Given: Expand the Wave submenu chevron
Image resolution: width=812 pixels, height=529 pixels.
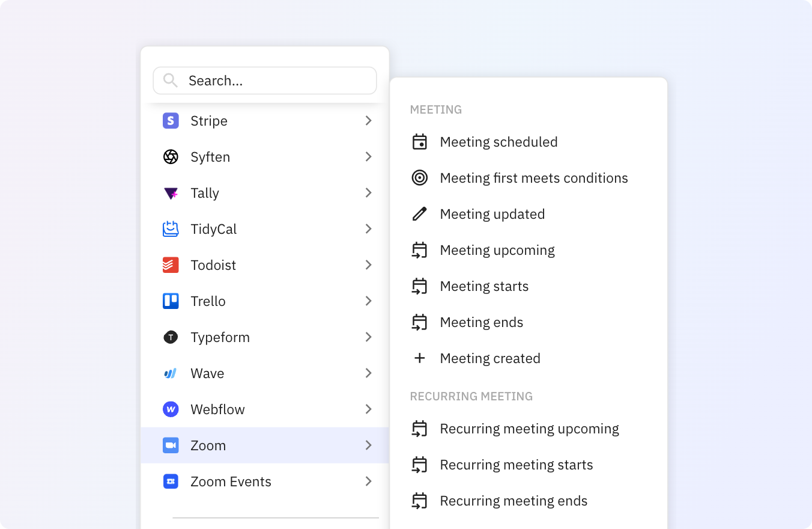Looking at the screenshot, I should pyautogui.click(x=369, y=373).
